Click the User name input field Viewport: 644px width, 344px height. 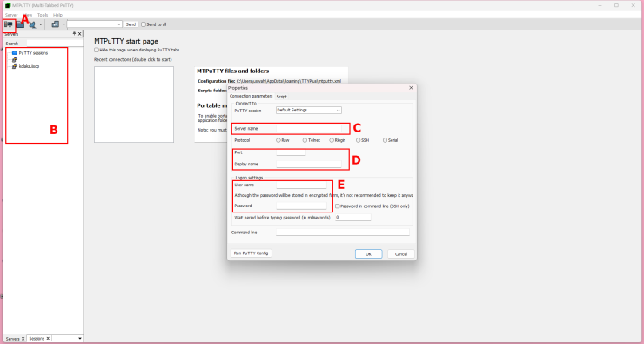[x=301, y=185]
